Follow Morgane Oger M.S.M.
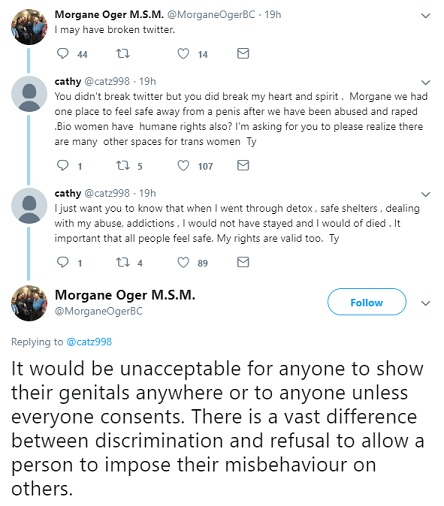Image resolution: width=444 pixels, height=506 pixels. coord(367,302)
